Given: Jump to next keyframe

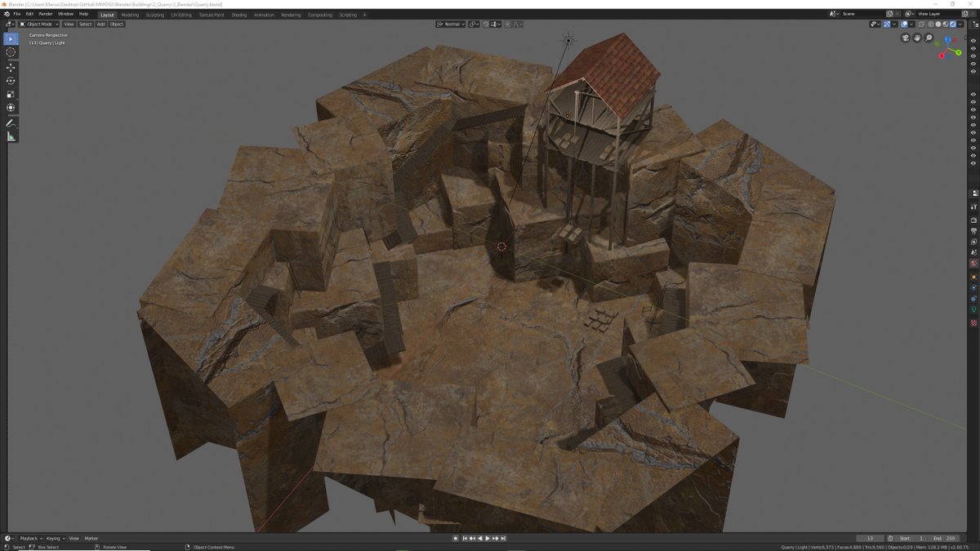Looking at the screenshot, I should click(495, 539).
